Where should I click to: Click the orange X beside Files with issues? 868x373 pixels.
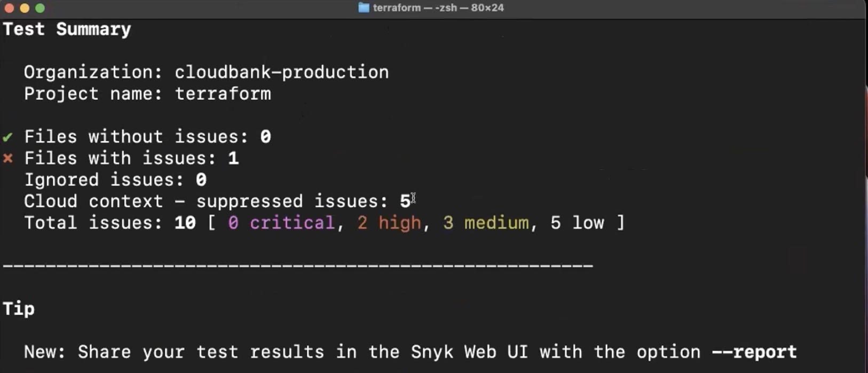pos(7,158)
